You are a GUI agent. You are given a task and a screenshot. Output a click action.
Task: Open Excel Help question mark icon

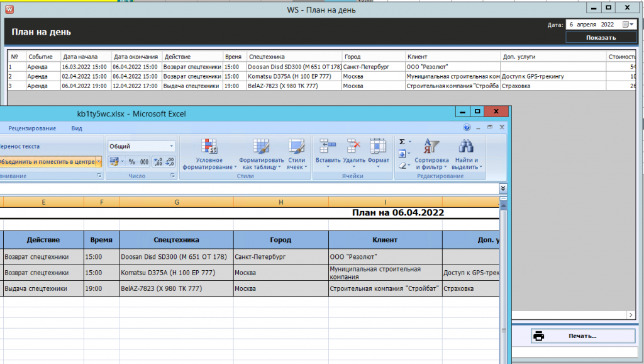point(467,127)
